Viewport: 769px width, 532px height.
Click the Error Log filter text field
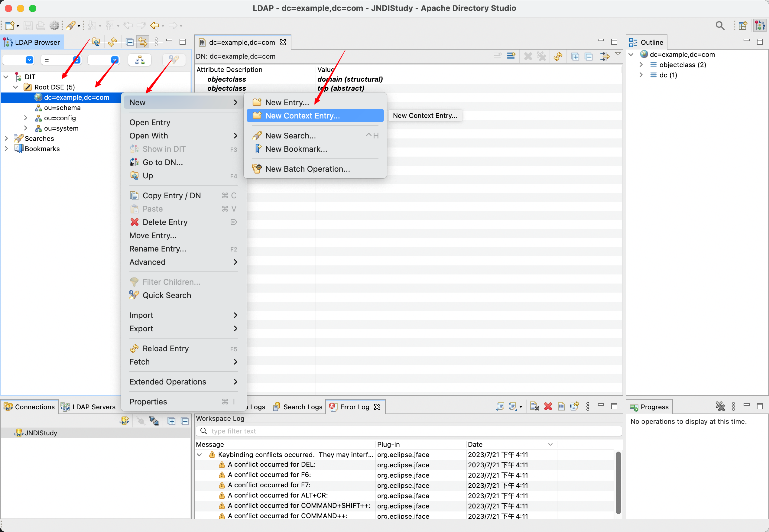(409, 431)
